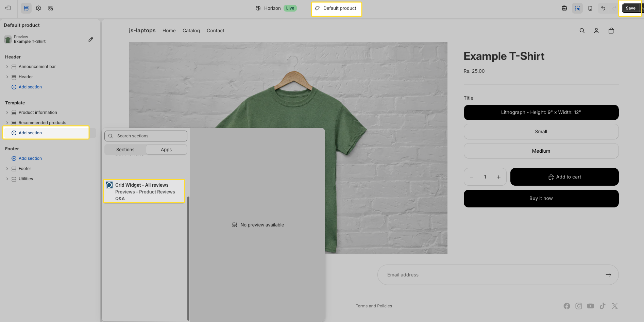Toggle section inspect mode
644x322 pixels.
coord(577,8)
